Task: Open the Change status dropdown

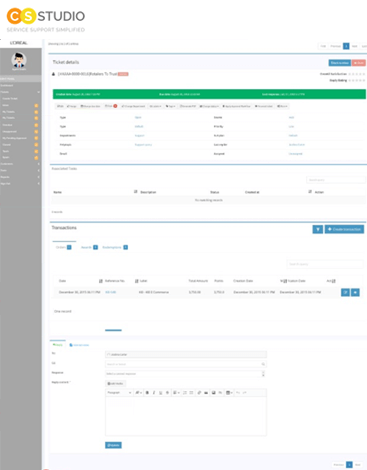Action: coord(209,106)
